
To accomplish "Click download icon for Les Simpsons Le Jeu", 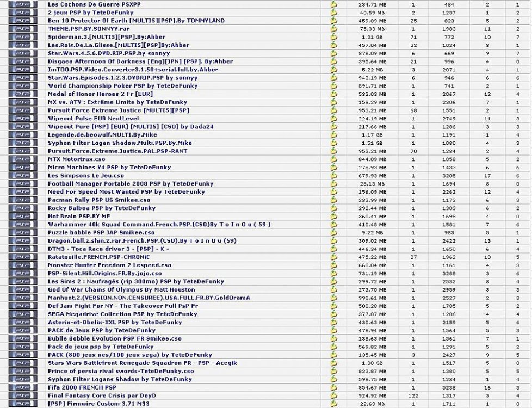I will click(334, 176).
